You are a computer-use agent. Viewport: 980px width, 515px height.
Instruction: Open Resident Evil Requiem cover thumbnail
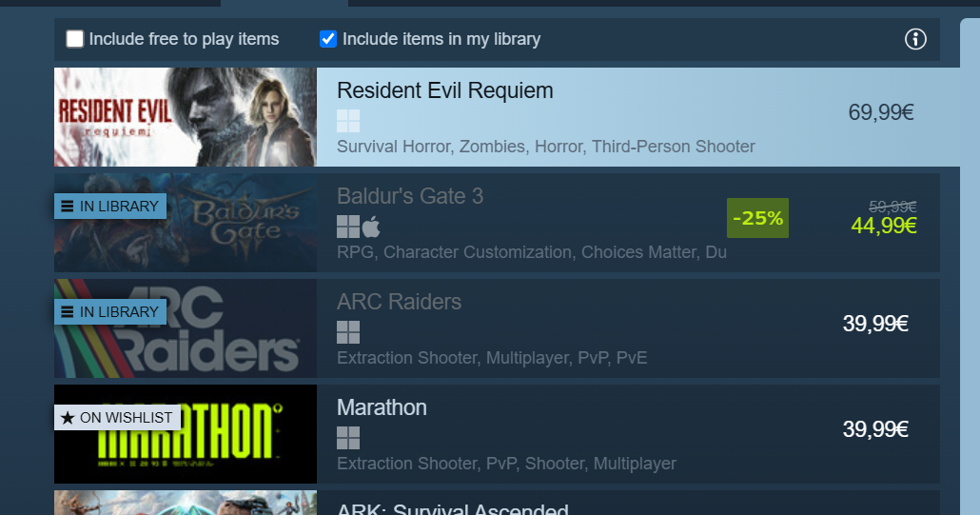click(x=186, y=117)
